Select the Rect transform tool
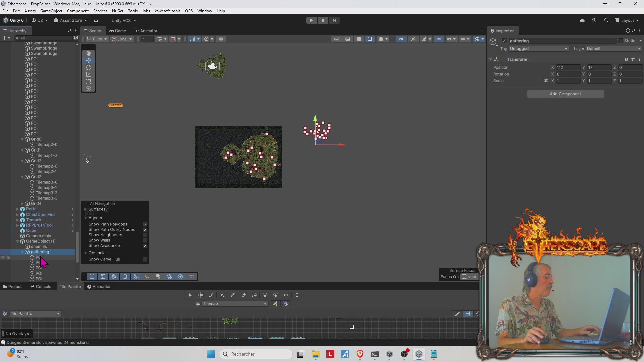The height and width of the screenshot is (362, 644). pyautogui.click(x=89, y=81)
